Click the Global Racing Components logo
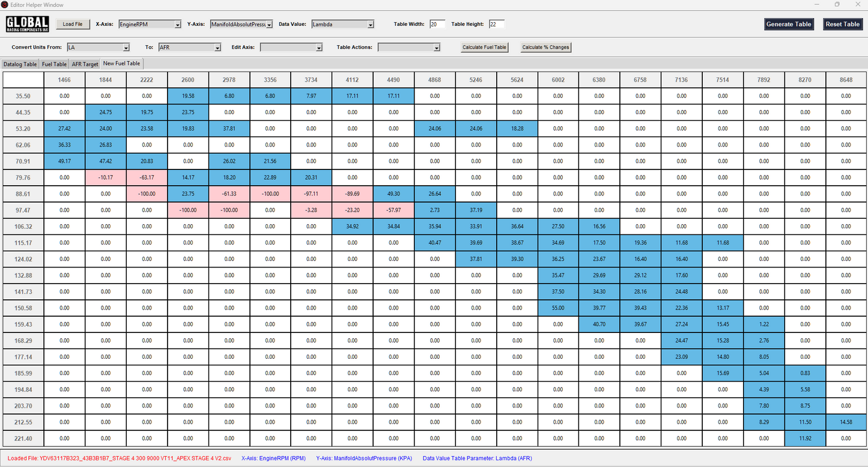The height and width of the screenshot is (467, 868). click(x=27, y=24)
